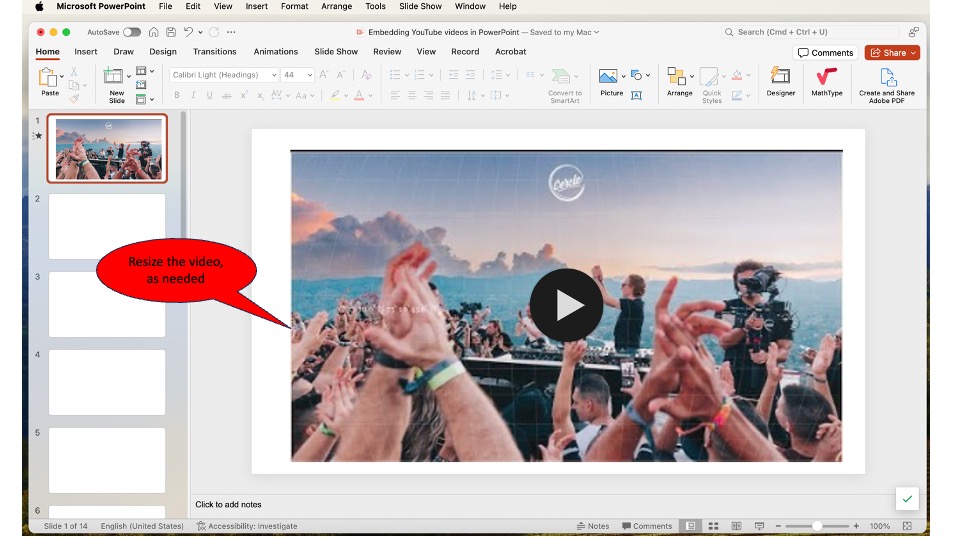The height and width of the screenshot is (540, 960).
Task: Switch to the Animations tab
Action: point(276,51)
